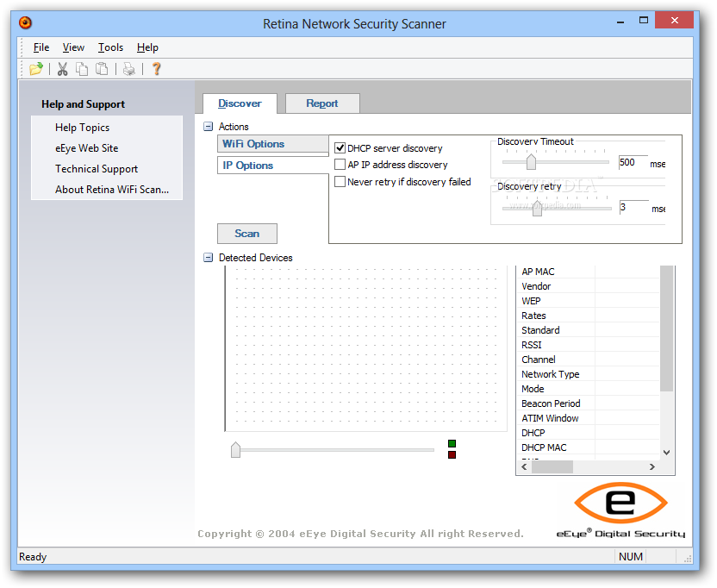
Task: Select the Standard property row
Action: 588,330
